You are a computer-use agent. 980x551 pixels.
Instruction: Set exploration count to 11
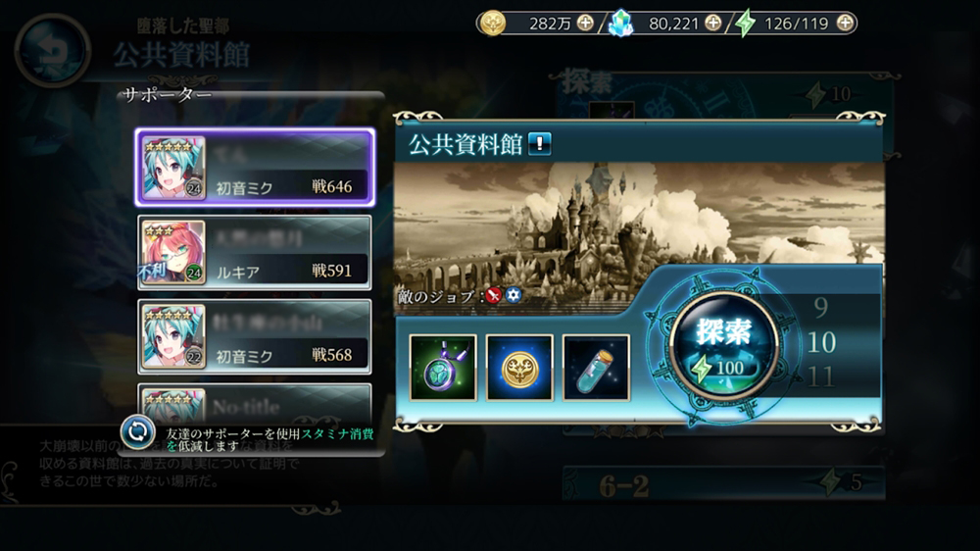pyautogui.click(x=821, y=377)
